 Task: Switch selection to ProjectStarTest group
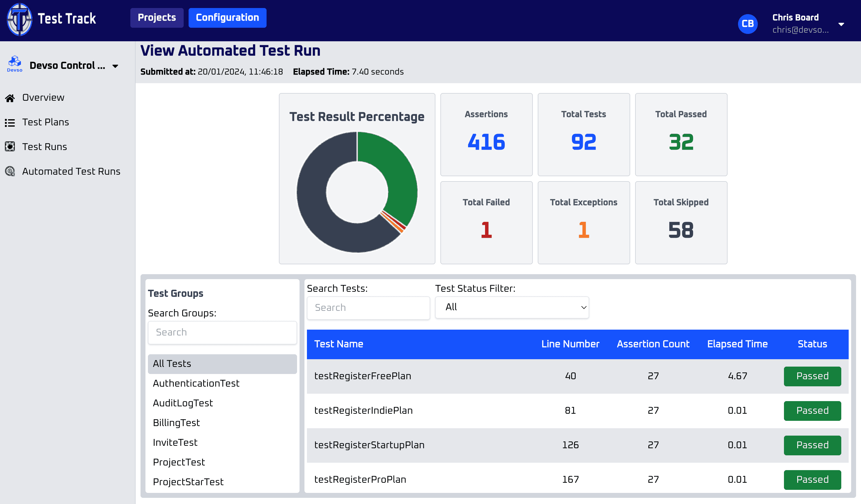click(x=188, y=482)
